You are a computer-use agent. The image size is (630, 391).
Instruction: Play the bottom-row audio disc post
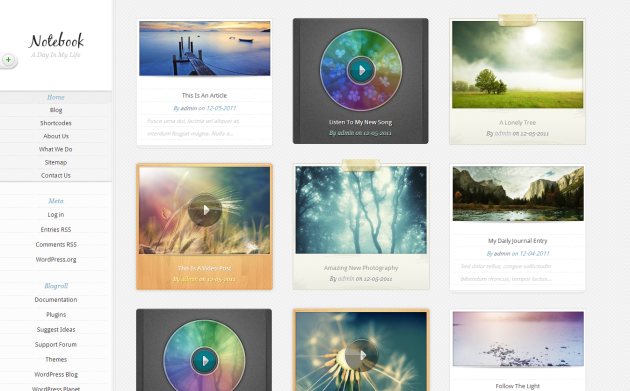[x=205, y=360]
